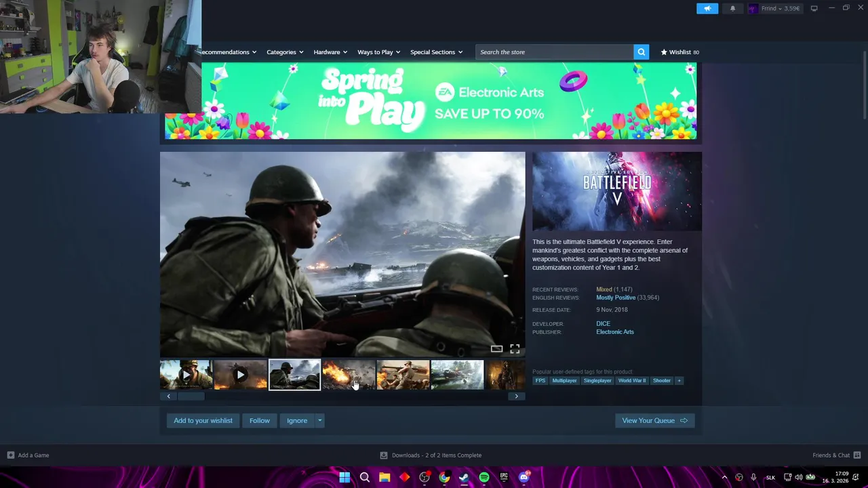Click the FPS tag
The width and height of the screenshot is (868, 488).
click(x=540, y=381)
